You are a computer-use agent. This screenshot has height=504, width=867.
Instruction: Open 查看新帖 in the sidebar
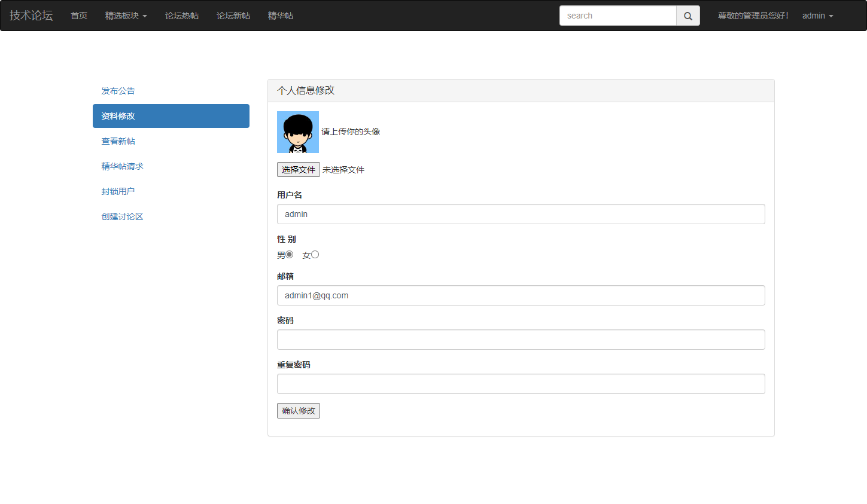point(118,141)
